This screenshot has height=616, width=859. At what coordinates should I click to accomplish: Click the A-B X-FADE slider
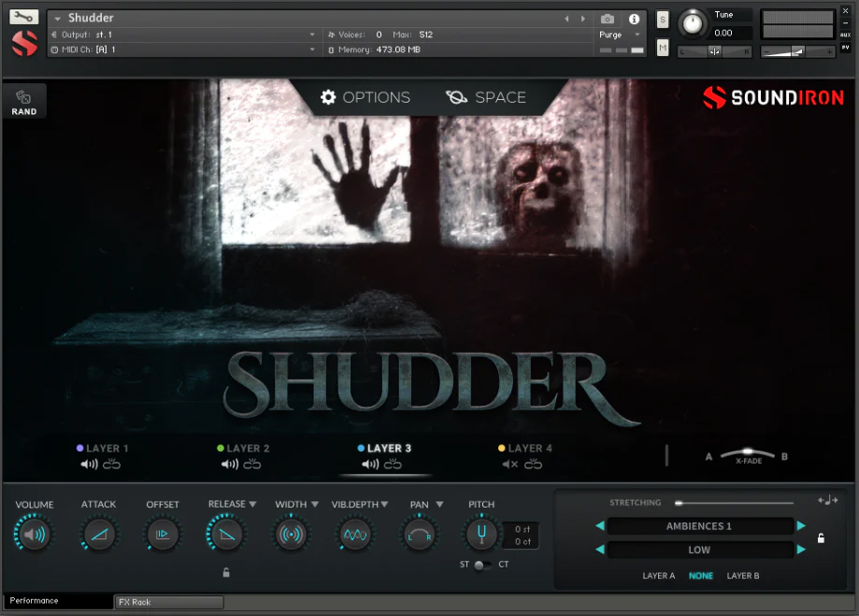pos(748,454)
